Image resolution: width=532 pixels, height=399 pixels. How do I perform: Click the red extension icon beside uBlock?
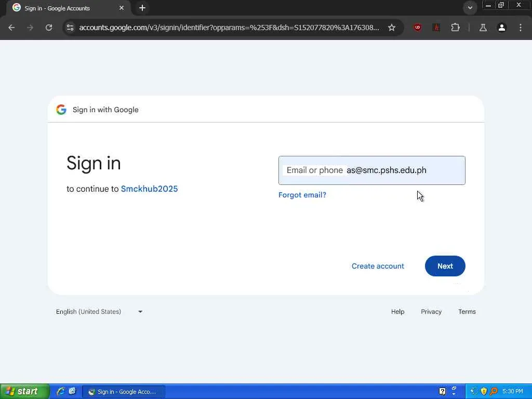click(436, 28)
